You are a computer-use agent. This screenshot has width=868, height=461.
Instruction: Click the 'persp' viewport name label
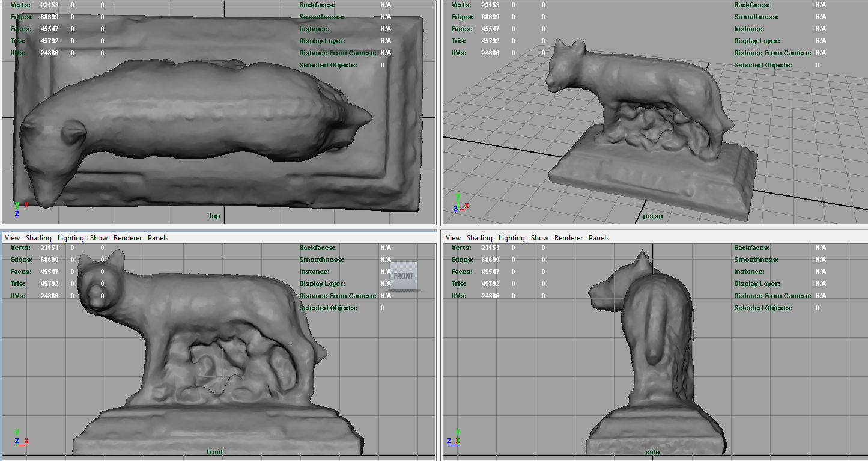click(653, 216)
